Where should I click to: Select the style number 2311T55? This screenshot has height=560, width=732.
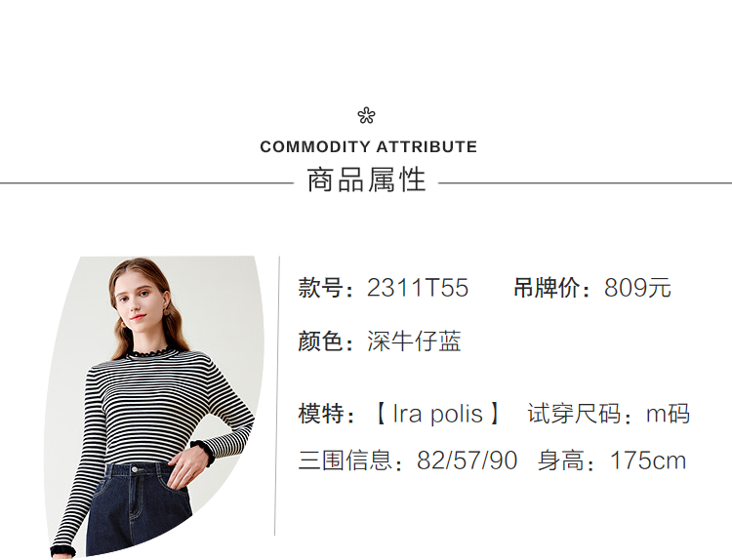(418, 288)
